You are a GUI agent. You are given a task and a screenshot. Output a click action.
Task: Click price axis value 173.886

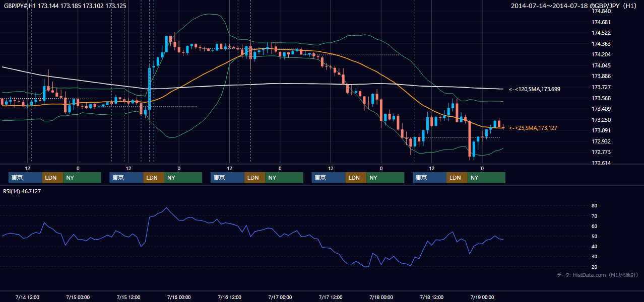coord(601,77)
